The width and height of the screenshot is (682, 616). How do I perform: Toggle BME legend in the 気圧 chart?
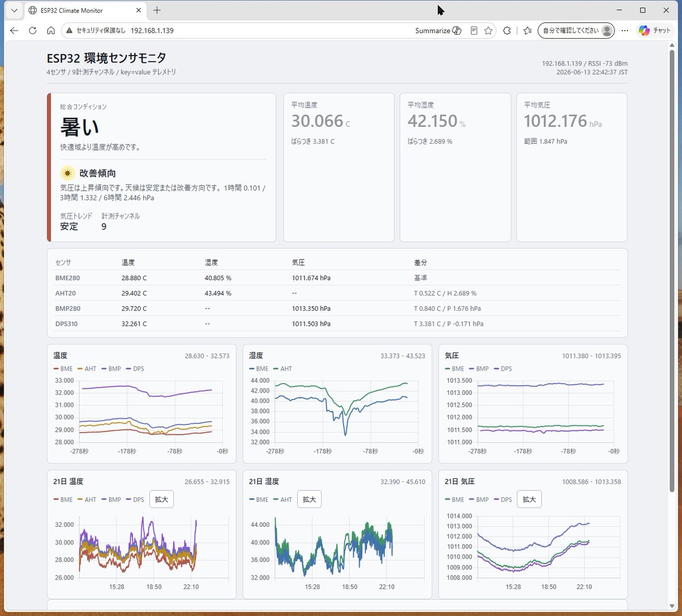455,369
